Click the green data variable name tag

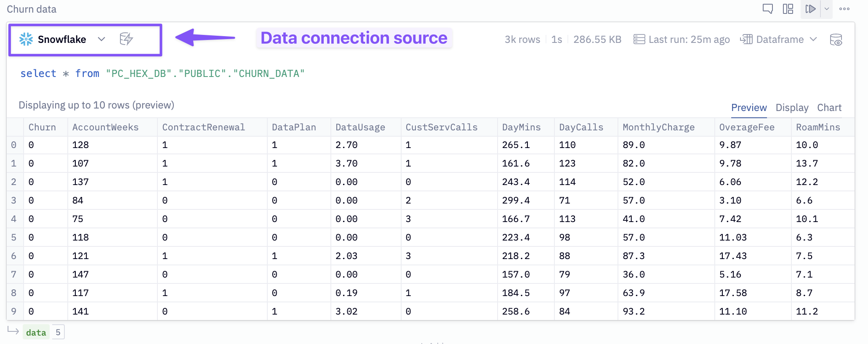pos(36,332)
